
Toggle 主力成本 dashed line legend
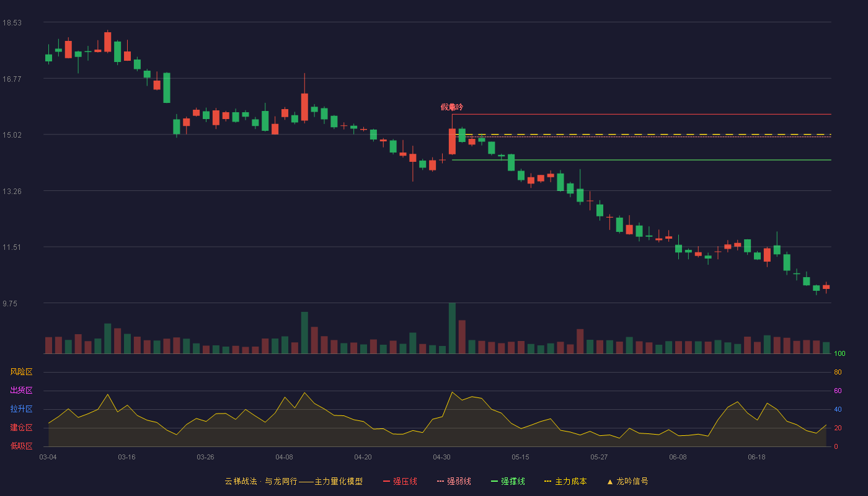coord(565,481)
